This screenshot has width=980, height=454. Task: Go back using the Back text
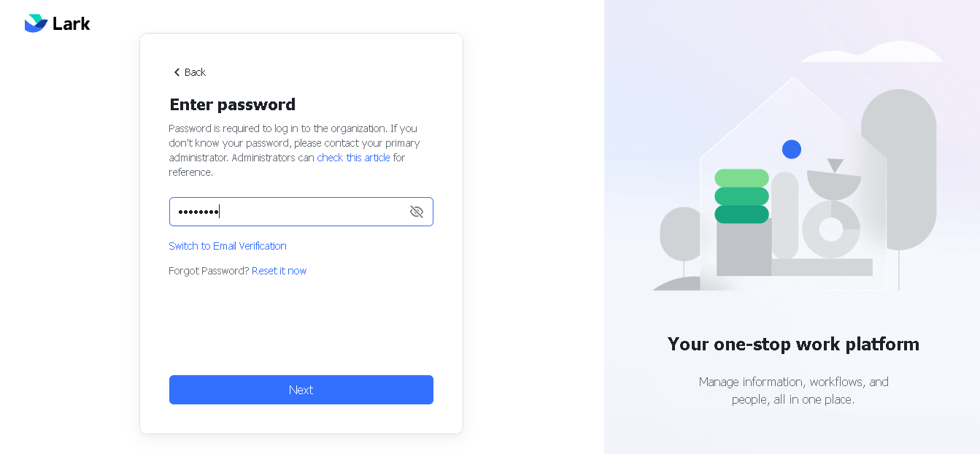tap(195, 72)
